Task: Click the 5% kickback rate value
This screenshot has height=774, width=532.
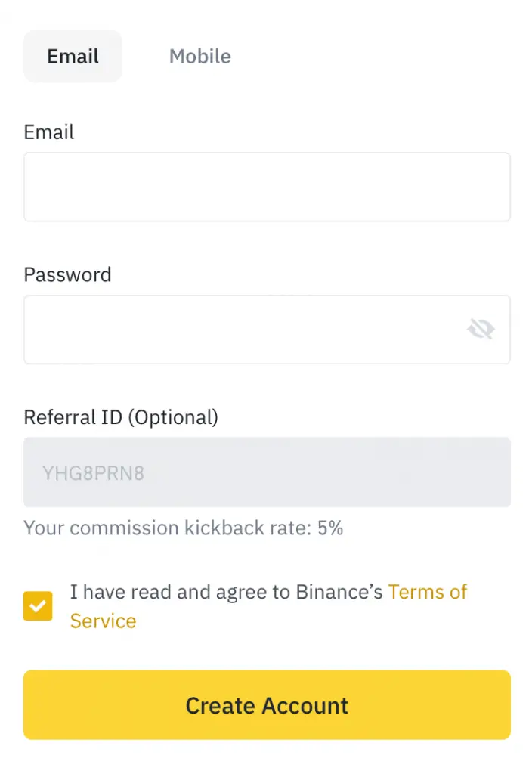Action: 330,528
